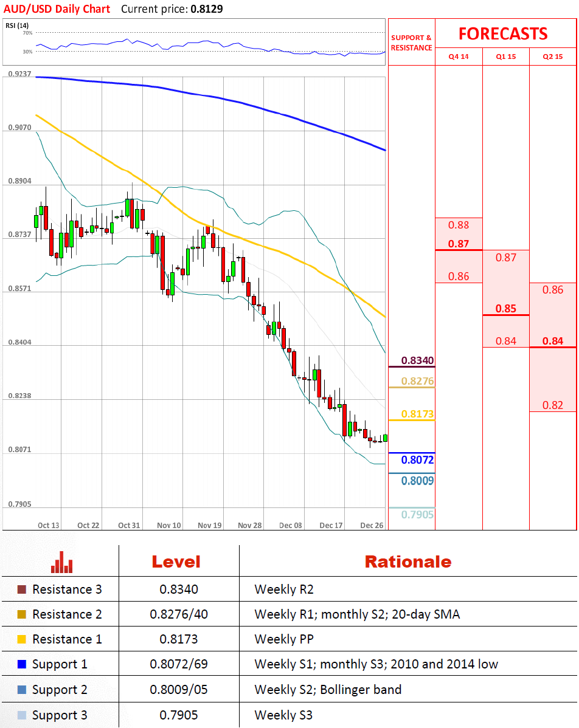The height and width of the screenshot is (728, 579).
Task: Click the 0.8173 level label on chart
Action: tap(417, 414)
